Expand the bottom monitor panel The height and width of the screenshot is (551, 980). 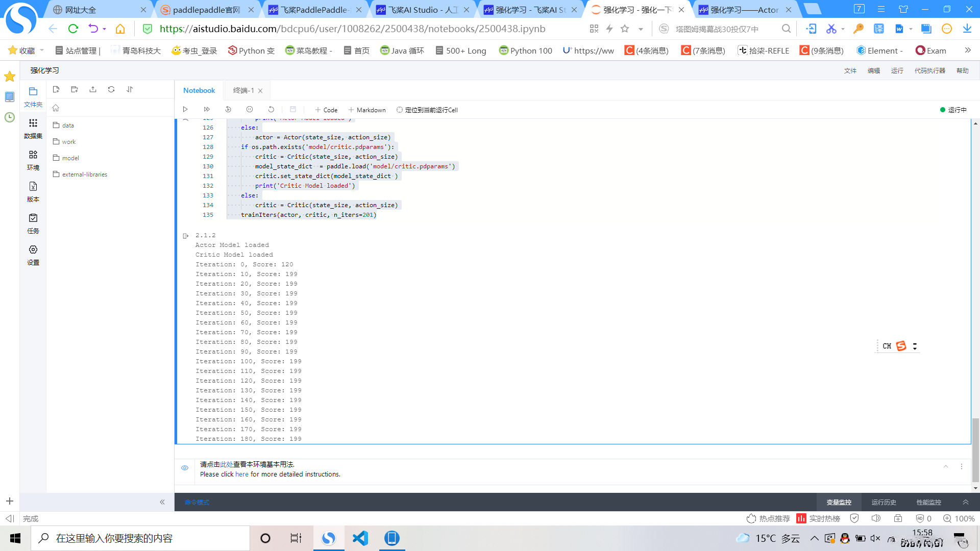click(966, 502)
